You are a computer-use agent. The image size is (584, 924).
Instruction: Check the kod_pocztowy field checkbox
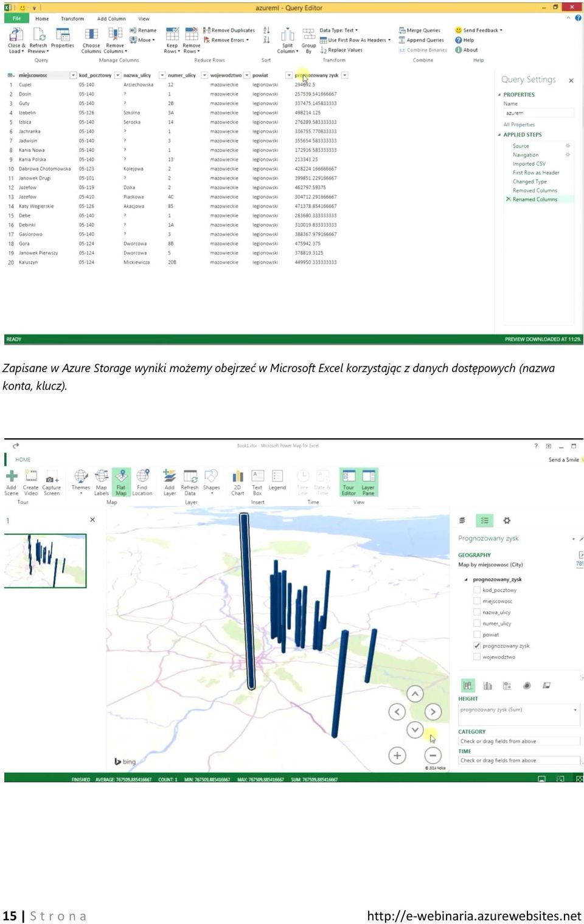click(x=477, y=590)
